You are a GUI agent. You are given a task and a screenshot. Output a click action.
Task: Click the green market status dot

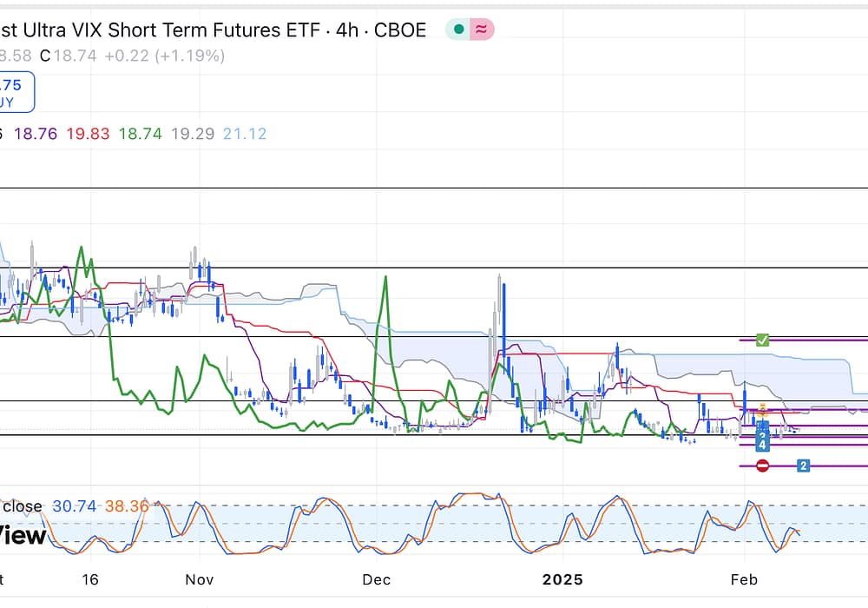click(x=458, y=30)
